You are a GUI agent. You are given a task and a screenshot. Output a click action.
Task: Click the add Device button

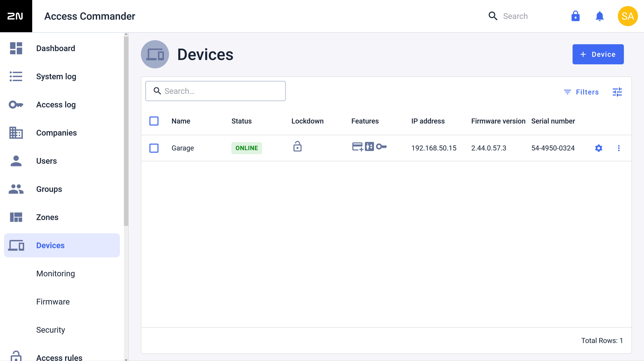pyautogui.click(x=598, y=54)
